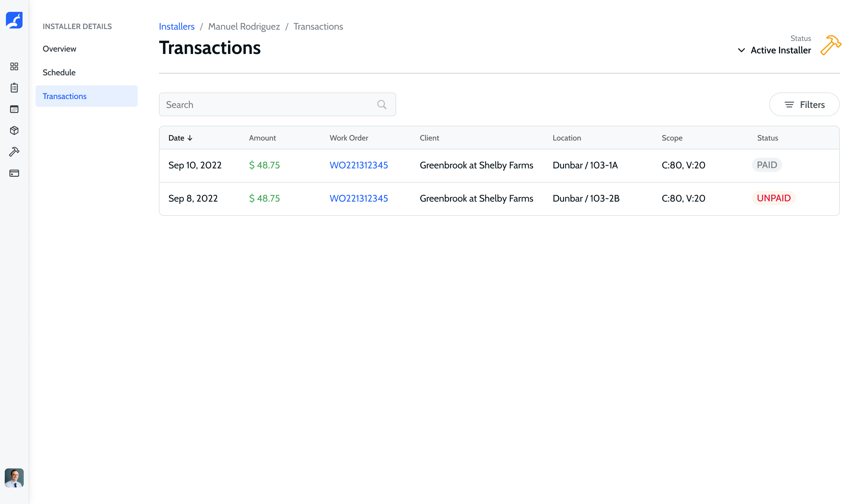Click the orange hammer status icon
This screenshot has height=504, width=854.
(830, 45)
